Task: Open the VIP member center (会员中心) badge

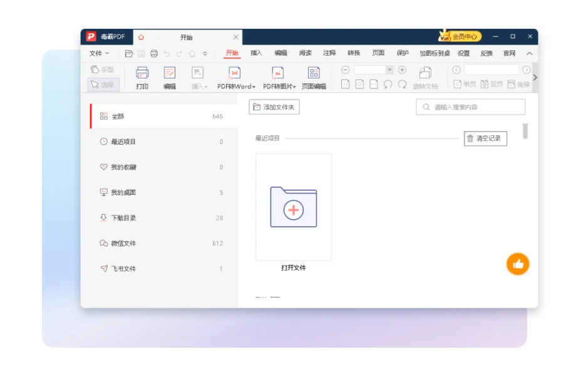Action: coord(460,36)
